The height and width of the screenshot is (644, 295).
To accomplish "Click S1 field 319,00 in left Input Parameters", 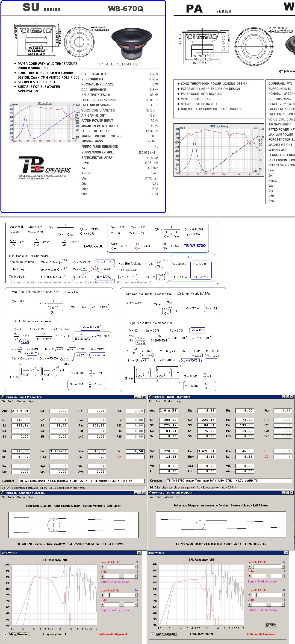I will [x=21, y=420].
